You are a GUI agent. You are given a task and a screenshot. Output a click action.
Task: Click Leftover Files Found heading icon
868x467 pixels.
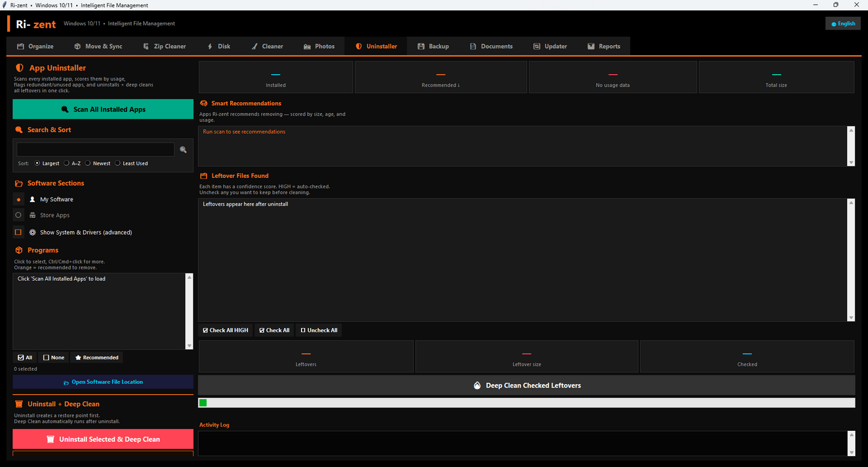(204, 176)
